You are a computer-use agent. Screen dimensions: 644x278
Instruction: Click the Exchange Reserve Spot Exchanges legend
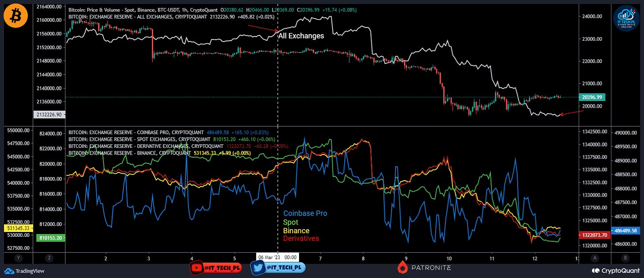tap(138, 139)
